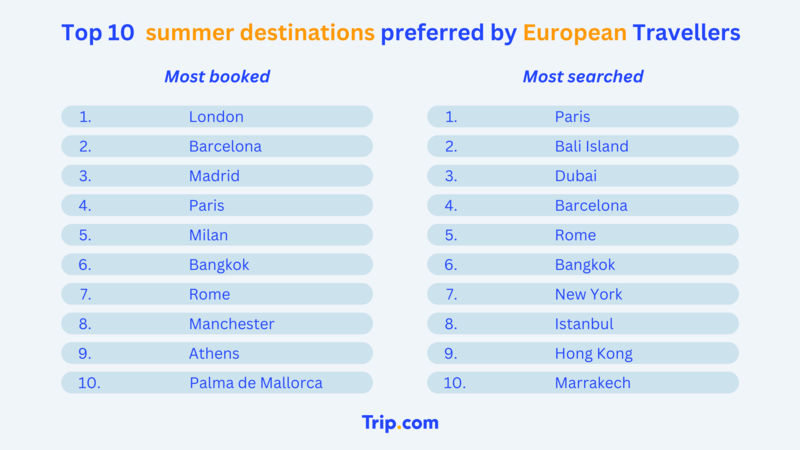This screenshot has width=800, height=450.
Task: Select London in the Most booked list
Action: [x=217, y=116]
